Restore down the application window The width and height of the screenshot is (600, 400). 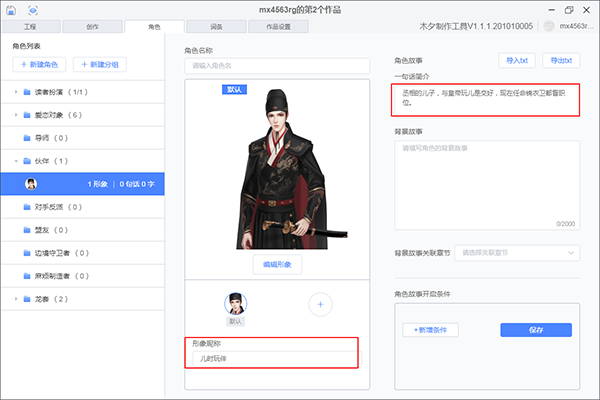pos(569,10)
